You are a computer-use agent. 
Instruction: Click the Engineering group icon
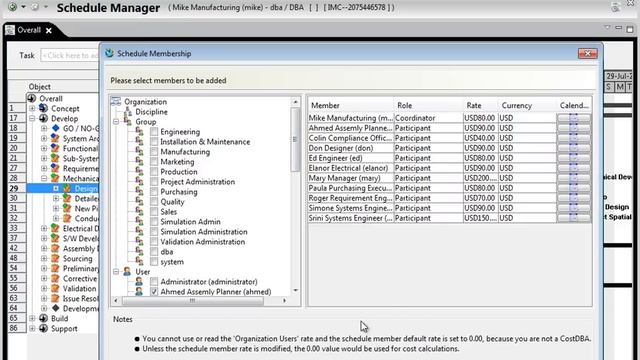[139, 132]
